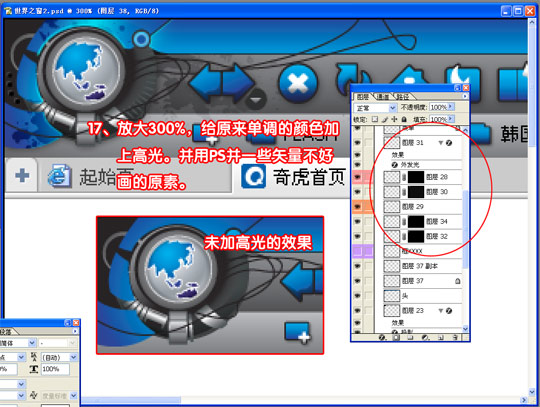Switch to the 路径 paths tab
Image resolution: width=540 pixels, height=407 pixels.
pos(403,97)
